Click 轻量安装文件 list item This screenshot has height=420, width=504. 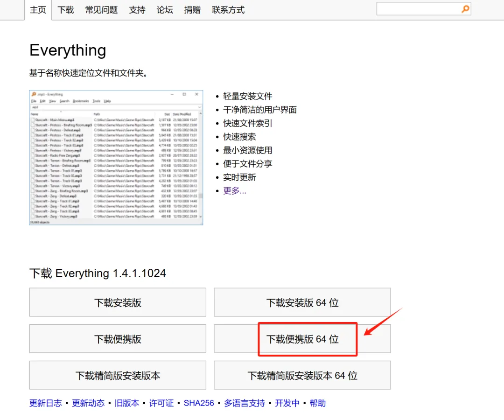coord(247,96)
